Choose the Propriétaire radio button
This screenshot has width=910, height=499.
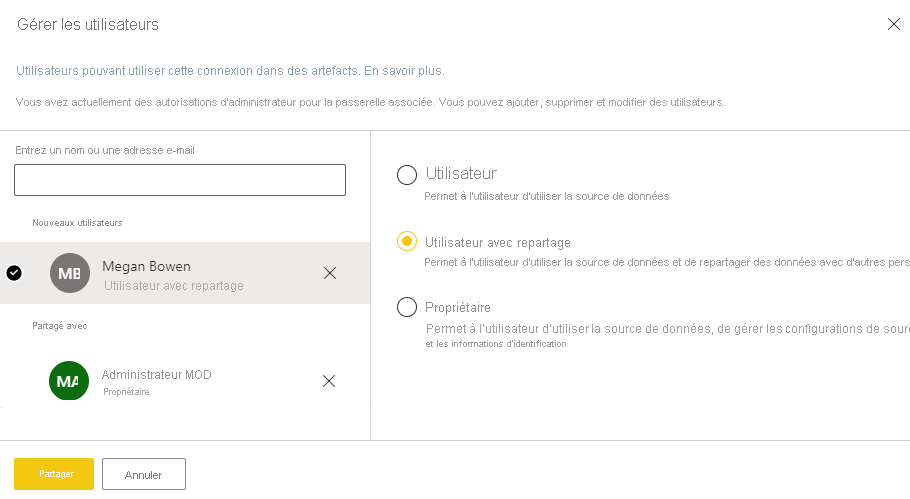pyautogui.click(x=407, y=307)
